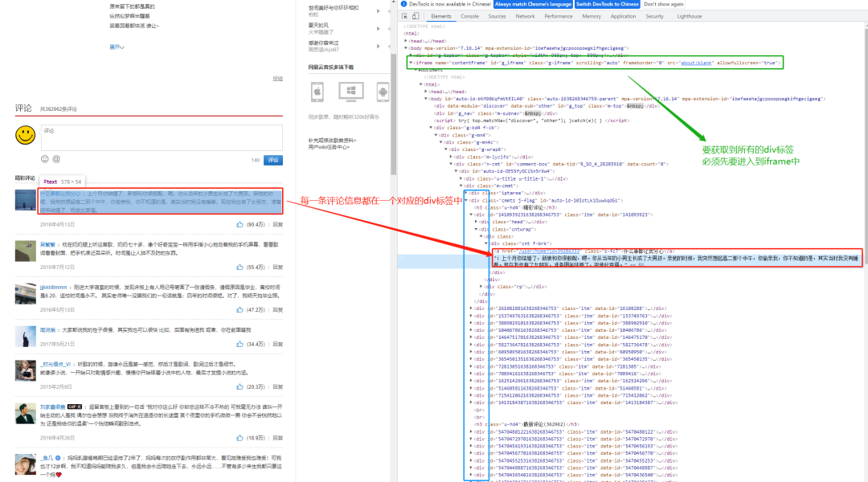Image resolution: width=868 pixels, height=482 pixels.
Task: Open user profile link jjkkdllmmm
Action: click(x=53, y=288)
